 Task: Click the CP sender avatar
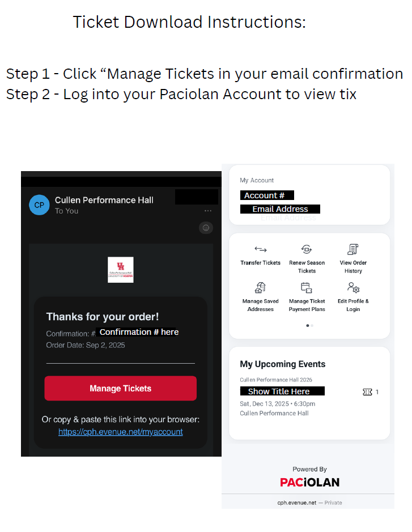pyautogui.click(x=39, y=205)
